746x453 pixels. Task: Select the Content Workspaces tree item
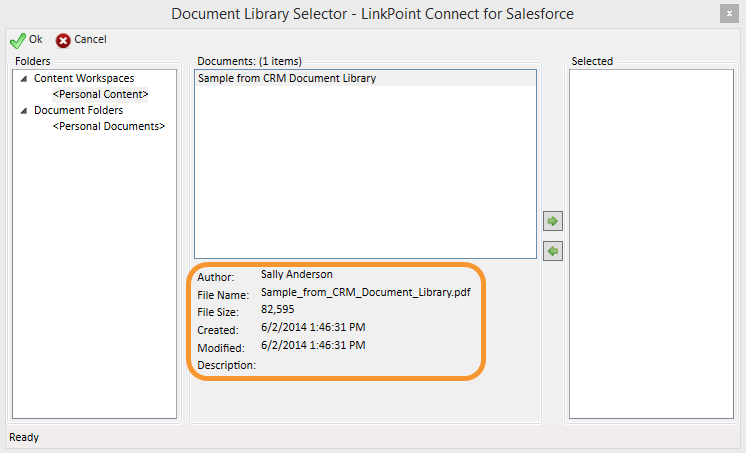84,78
